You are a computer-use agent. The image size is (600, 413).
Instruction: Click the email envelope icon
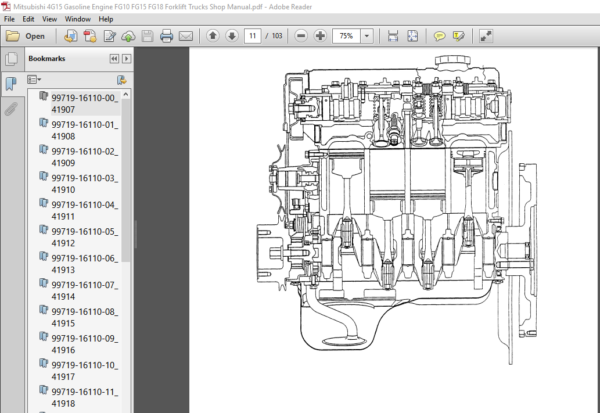tap(186, 36)
